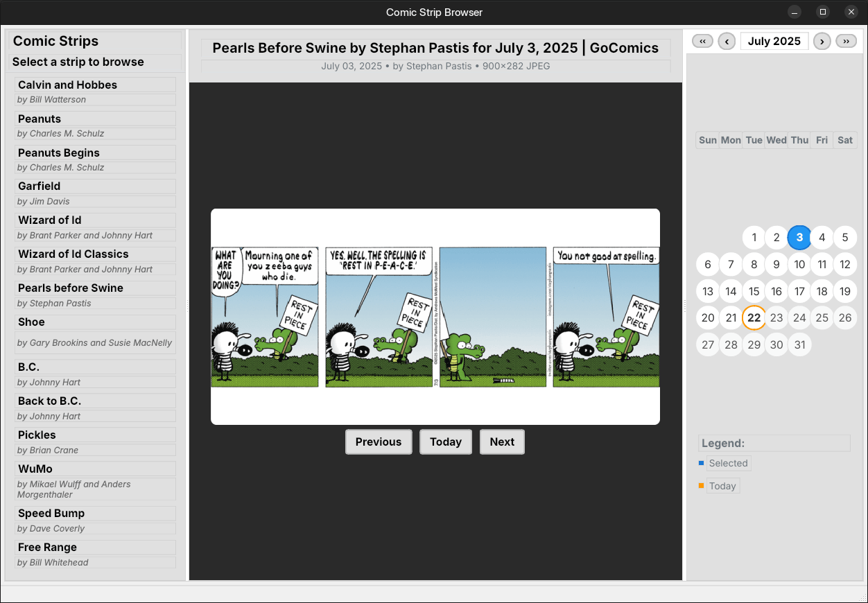
Task: Pick the WuMo comic strip
Action: [95, 469]
